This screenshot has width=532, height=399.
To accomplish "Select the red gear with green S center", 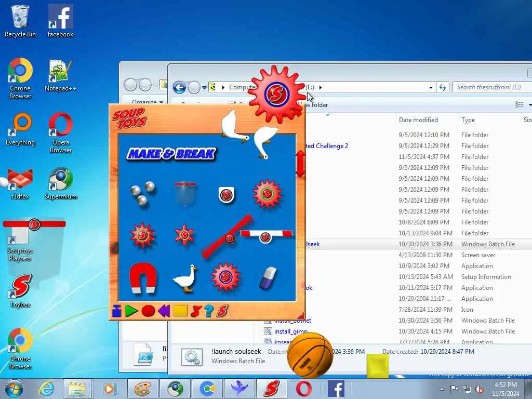I will pyautogui.click(x=268, y=193).
